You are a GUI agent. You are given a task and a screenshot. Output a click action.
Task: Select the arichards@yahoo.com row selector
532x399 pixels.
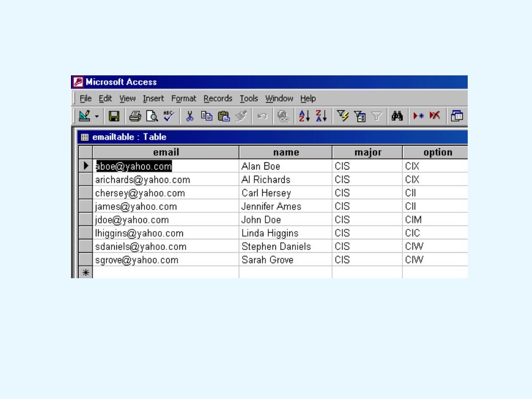[x=85, y=179]
